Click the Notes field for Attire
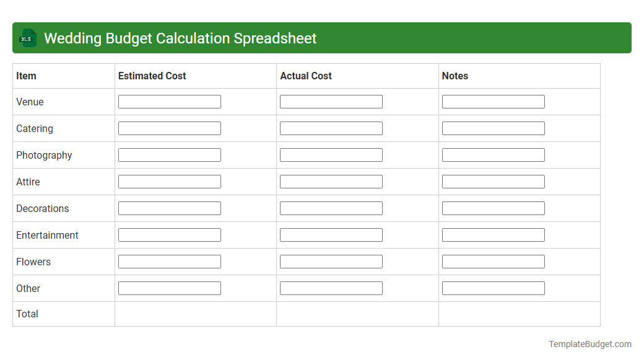Image resolution: width=644 pixels, height=362 pixels. point(493,181)
